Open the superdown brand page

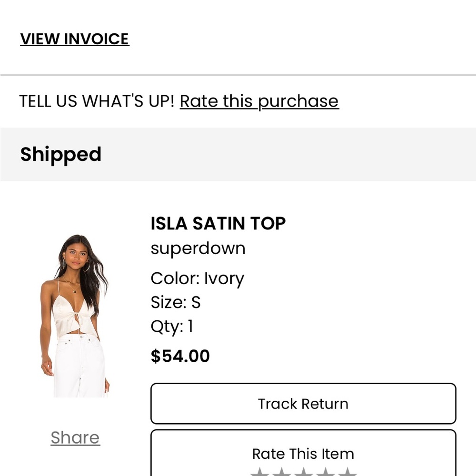[198, 248]
